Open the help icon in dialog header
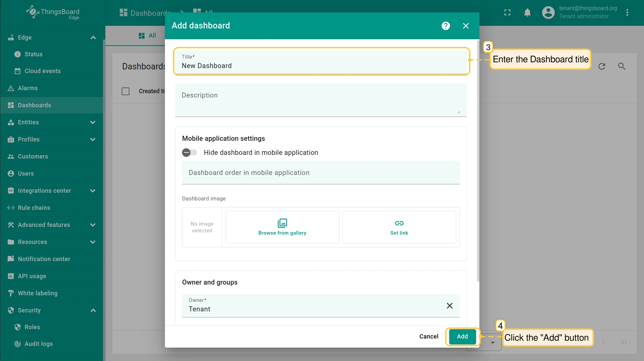Viewport: 644px width, 361px height. point(446,26)
